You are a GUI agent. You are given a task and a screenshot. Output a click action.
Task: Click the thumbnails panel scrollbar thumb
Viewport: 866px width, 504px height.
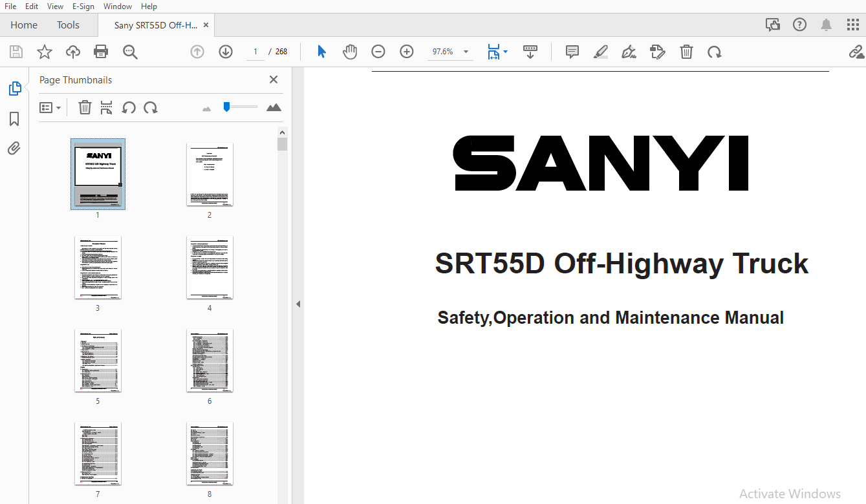pos(282,143)
